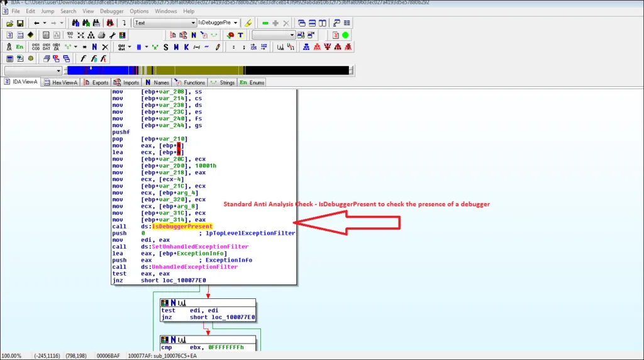The height and width of the screenshot is (360, 644).
Task: Open the color palette grid icon
Action: coord(123,35)
